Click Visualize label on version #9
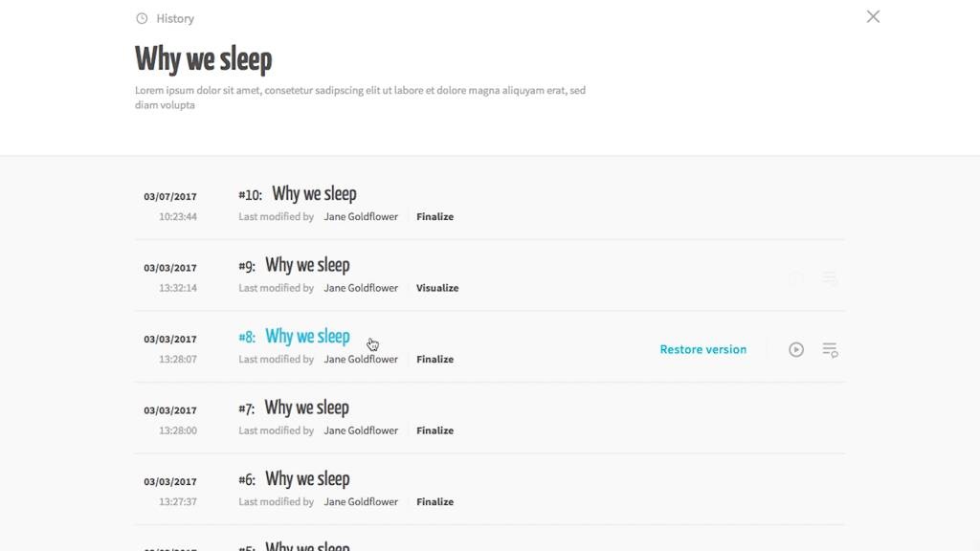Viewport: 980px width, 551px height. click(x=437, y=288)
